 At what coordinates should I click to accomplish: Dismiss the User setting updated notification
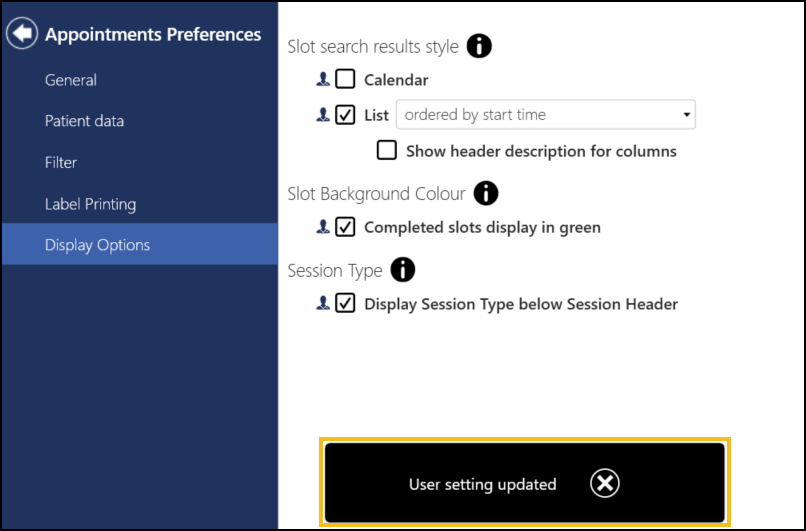[604, 484]
